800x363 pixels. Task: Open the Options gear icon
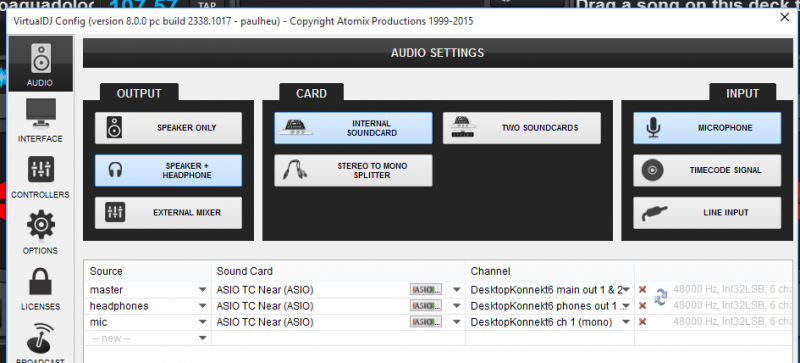tap(41, 225)
